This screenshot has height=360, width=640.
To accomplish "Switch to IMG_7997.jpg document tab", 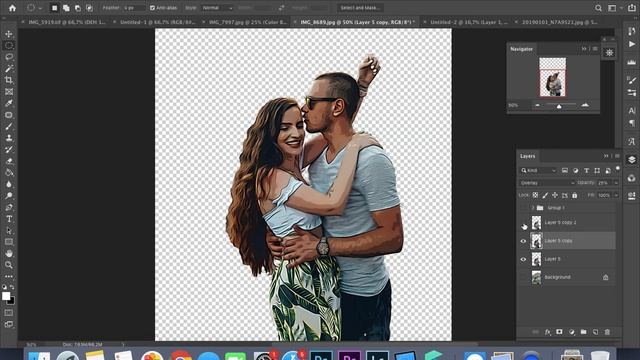I will click(x=248, y=22).
